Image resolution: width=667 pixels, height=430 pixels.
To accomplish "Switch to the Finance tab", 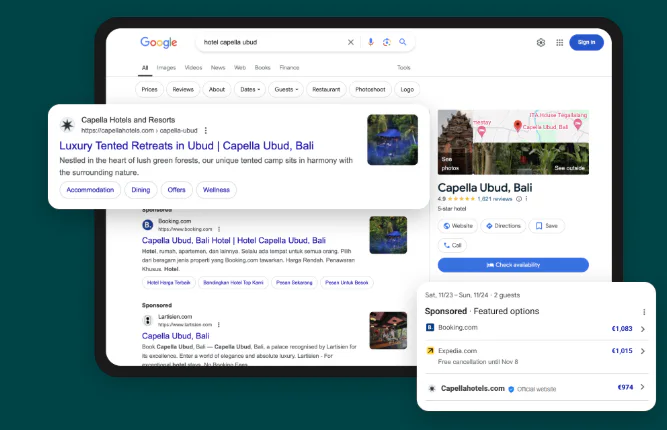I will (289, 68).
